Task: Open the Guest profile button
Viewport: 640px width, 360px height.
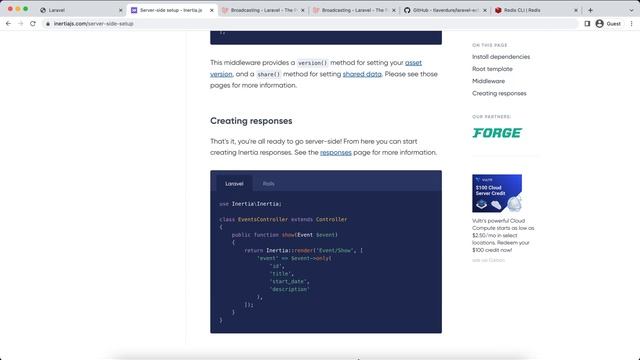Action: point(608,24)
